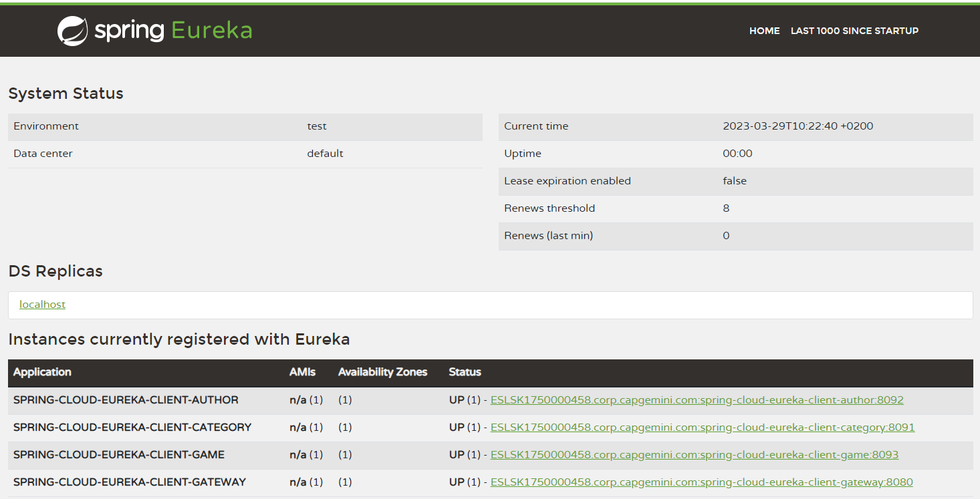Open the client-gateway:8080 instance link

click(x=701, y=482)
